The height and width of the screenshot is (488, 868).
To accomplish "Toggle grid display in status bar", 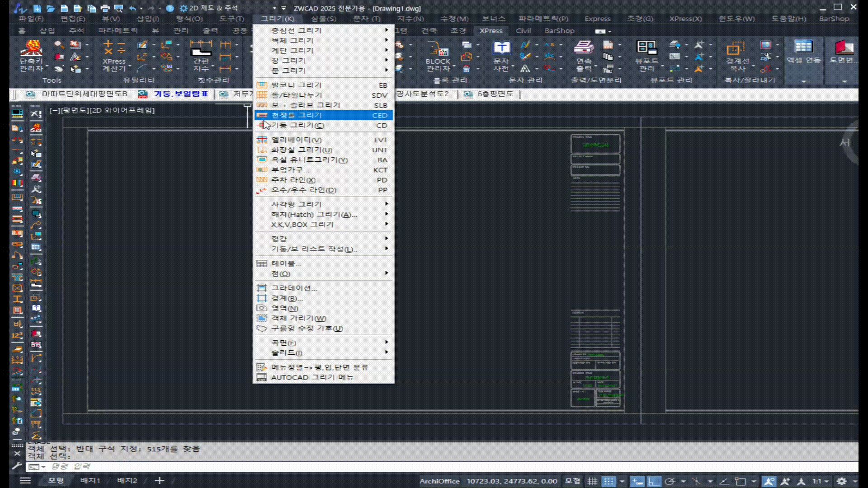I will pos(592,481).
